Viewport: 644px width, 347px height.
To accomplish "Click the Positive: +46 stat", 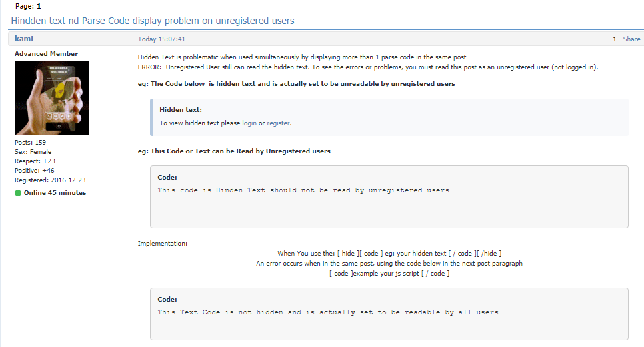I will click(35, 171).
